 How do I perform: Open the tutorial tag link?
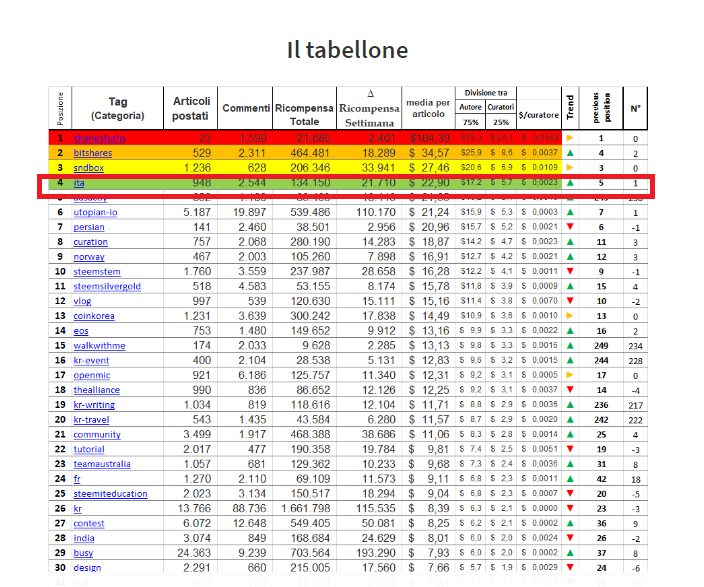[89, 450]
